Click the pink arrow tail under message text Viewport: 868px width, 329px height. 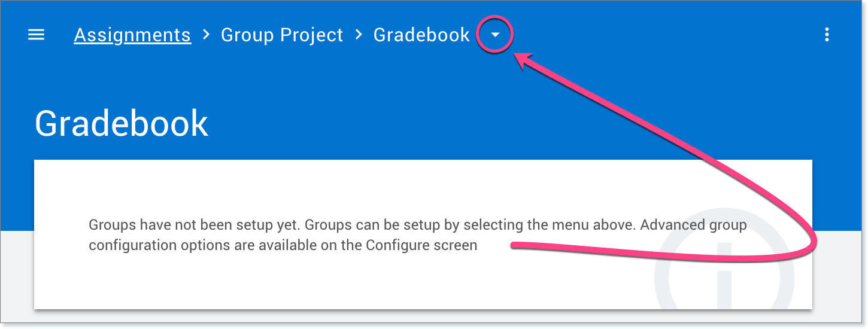pos(539,245)
